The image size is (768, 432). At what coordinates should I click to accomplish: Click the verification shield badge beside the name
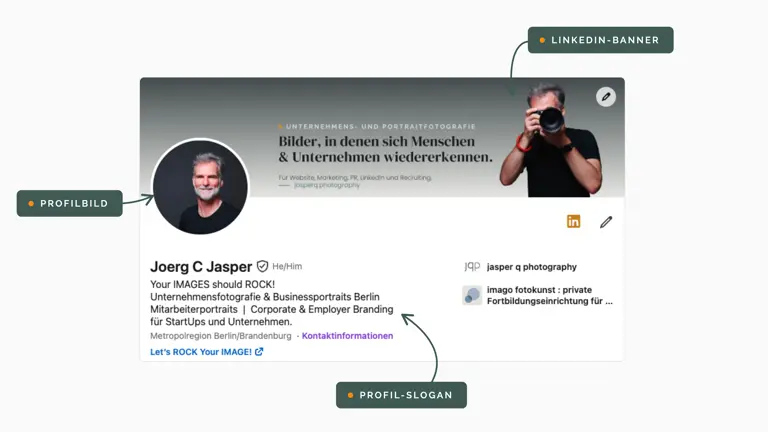[263, 266]
